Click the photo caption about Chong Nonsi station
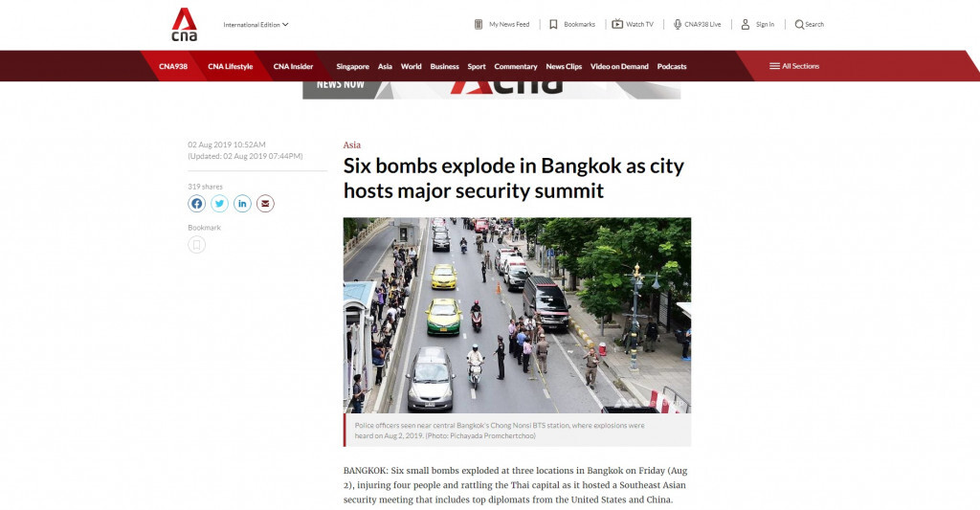Screen dimensions: 980x510 pos(500,430)
